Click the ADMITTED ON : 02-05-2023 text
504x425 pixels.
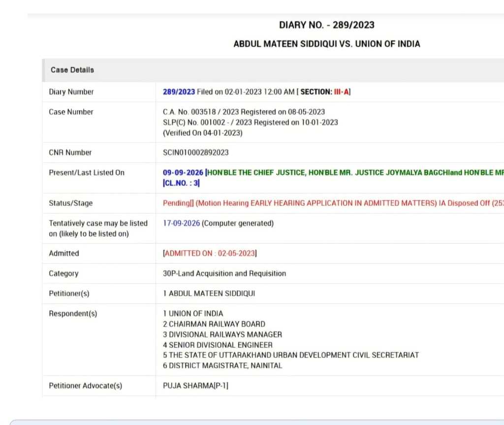tap(210, 253)
